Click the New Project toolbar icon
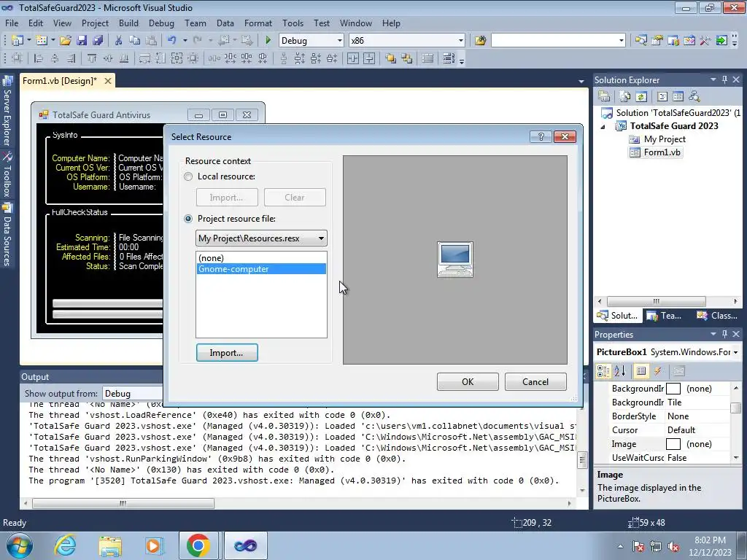Viewport: 747px width, 560px height. (18, 41)
